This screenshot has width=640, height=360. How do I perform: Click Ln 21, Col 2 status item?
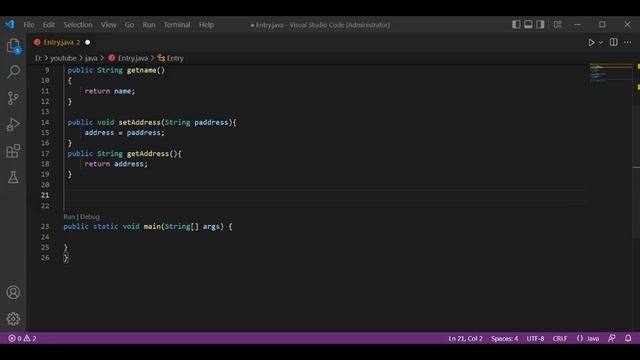click(465, 338)
